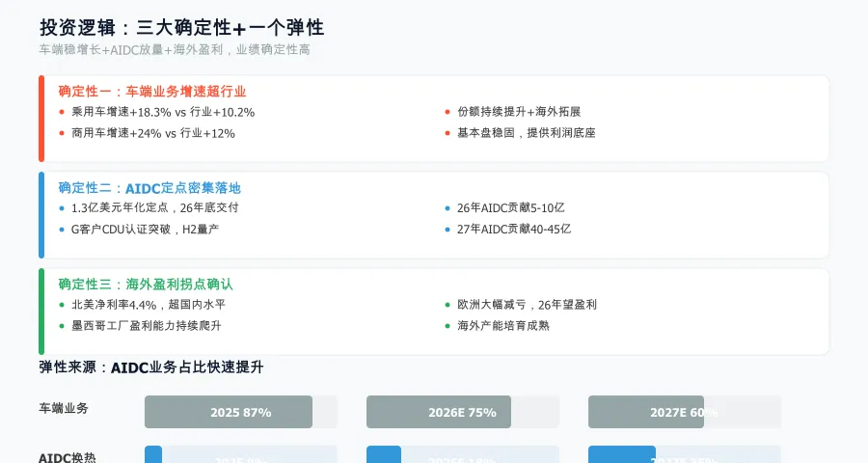This screenshot has height=463, width=868.
Task: Click the red heading 确定性一：车端业务增速超行业
Action: pos(152,92)
